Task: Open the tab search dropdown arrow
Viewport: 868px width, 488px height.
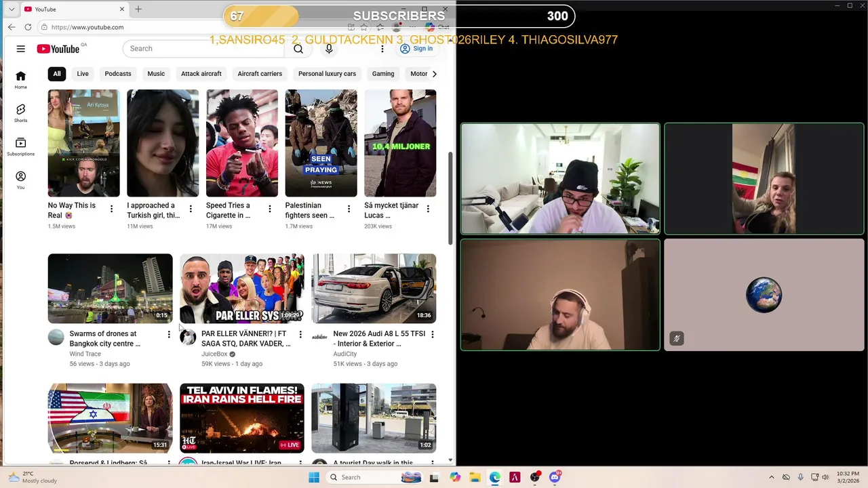Action: (x=12, y=9)
